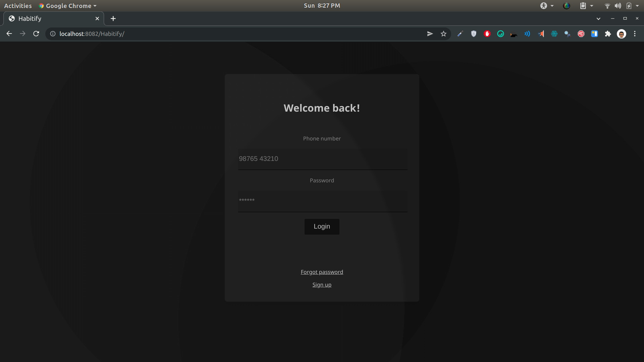Viewport: 644px width, 362px height.
Task: Focus the Phone number field
Action: tap(322, 159)
